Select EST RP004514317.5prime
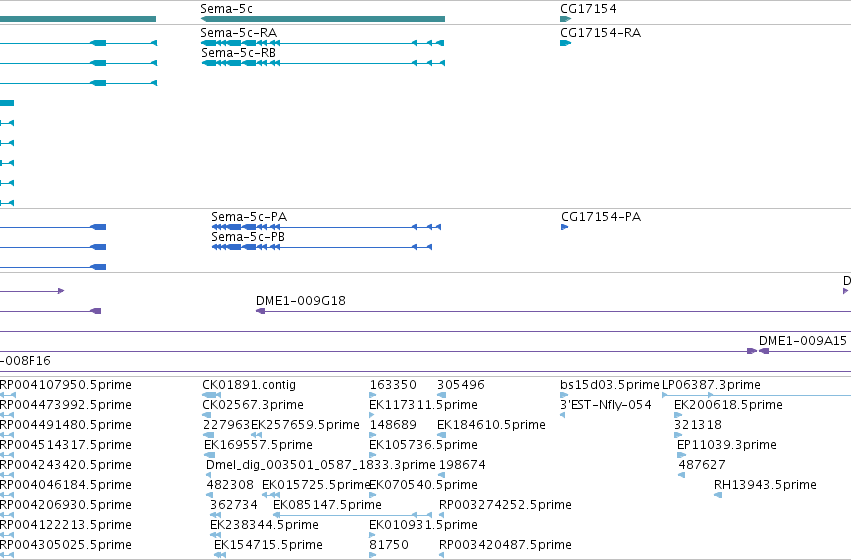Screen dimensions: 851x560 66,445
